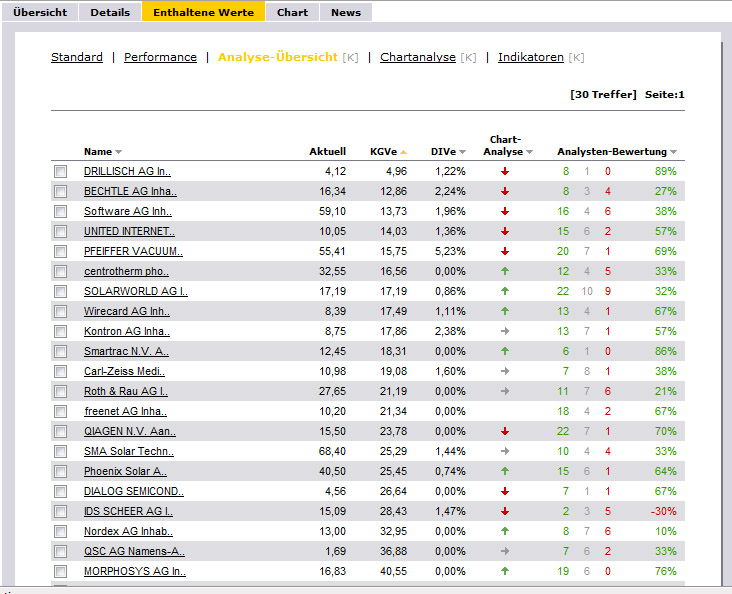Click QIAGEN red down-arrow icon
The image size is (732, 594).
(505, 431)
